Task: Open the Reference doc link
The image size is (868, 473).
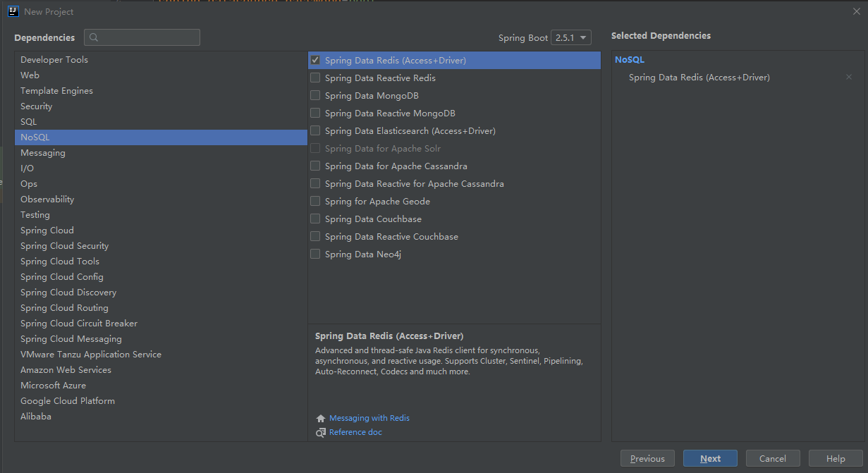Action: [x=355, y=433]
